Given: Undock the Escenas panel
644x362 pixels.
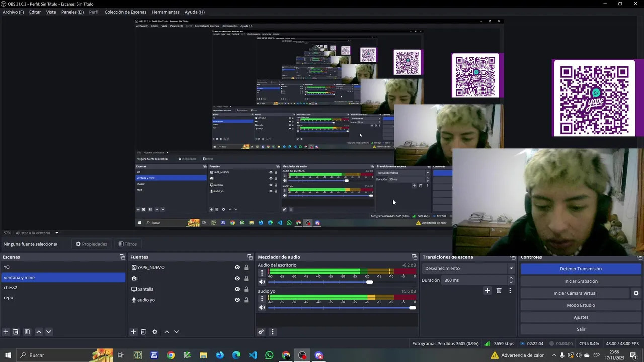Looking at the screenshot, I should coord(122,257).
